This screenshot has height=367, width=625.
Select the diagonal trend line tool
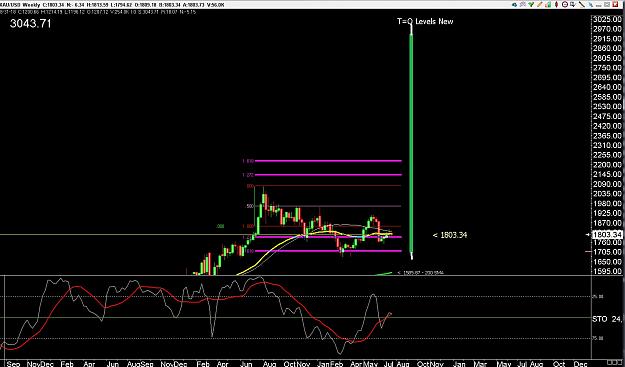click(582, 4)
